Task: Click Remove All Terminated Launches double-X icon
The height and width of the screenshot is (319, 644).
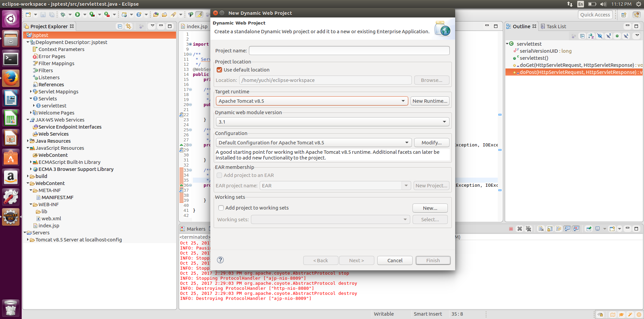Action: [x=529, y=229]
